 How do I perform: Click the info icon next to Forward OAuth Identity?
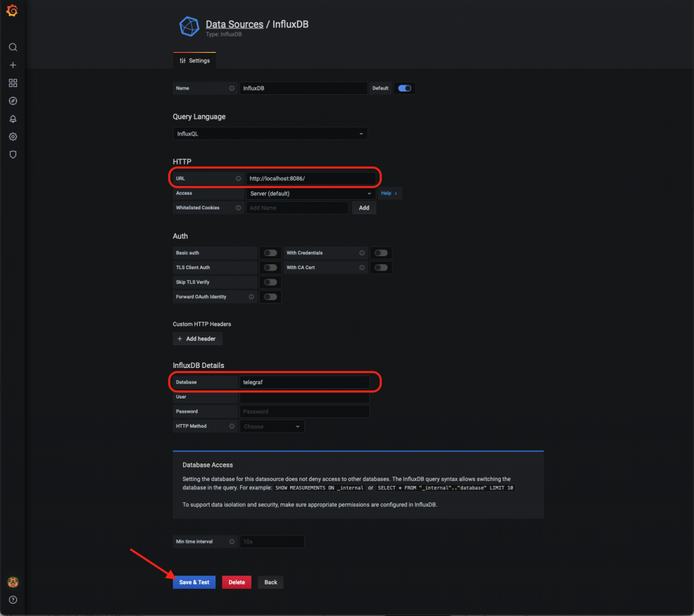(x=251, y=297)
